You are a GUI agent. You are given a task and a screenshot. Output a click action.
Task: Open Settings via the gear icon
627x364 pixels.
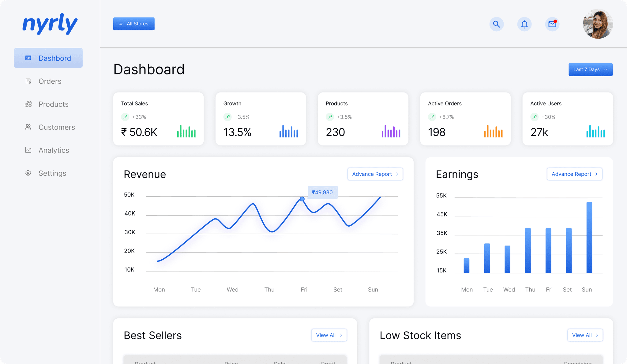pyautogui.click(x=28, y=173)
